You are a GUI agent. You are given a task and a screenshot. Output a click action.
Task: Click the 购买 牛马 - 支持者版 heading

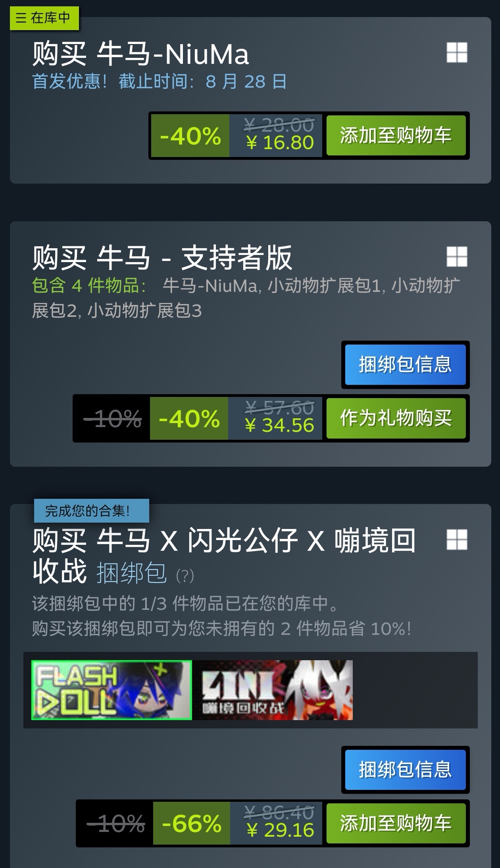click(162, 257)
